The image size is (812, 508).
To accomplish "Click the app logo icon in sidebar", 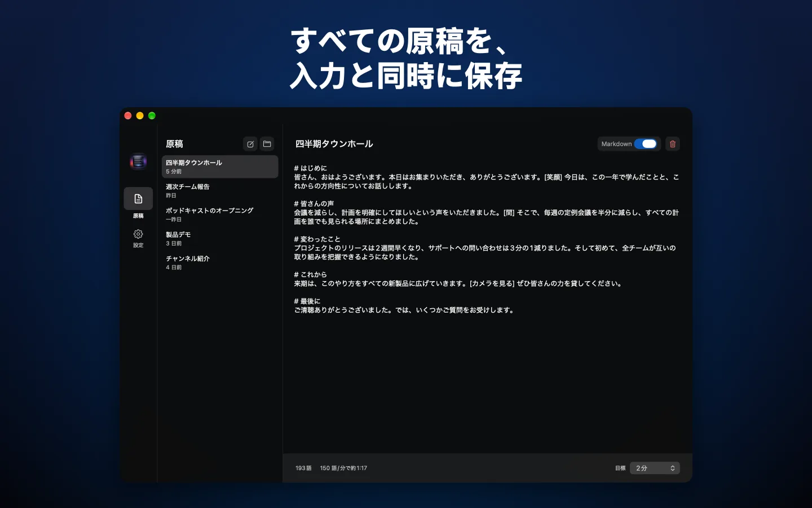I will click(x=138, y=162).
